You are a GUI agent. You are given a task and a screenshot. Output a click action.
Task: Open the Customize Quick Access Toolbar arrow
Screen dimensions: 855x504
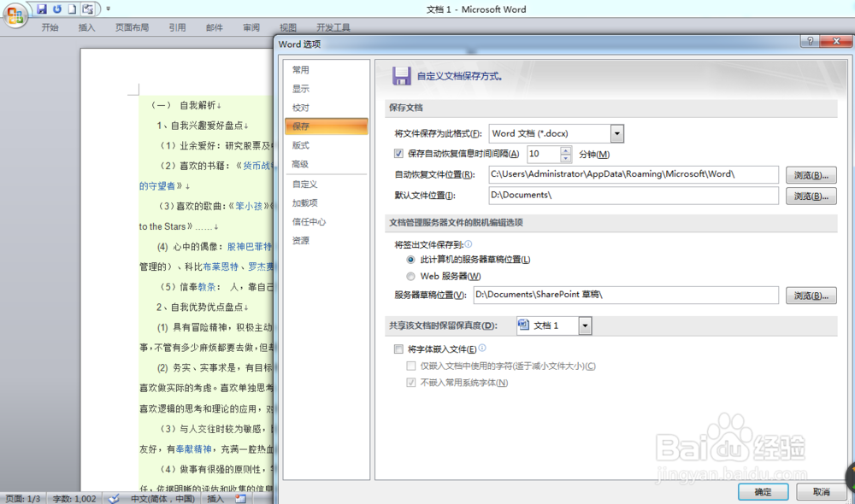click(x=108, y=9)
